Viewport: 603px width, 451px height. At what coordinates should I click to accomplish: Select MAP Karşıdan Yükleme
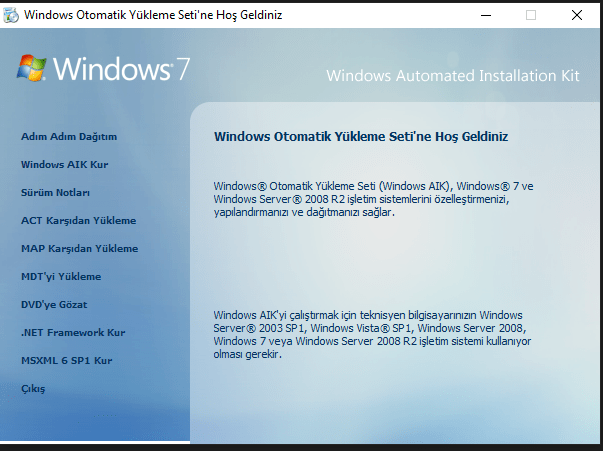[80, 249]
